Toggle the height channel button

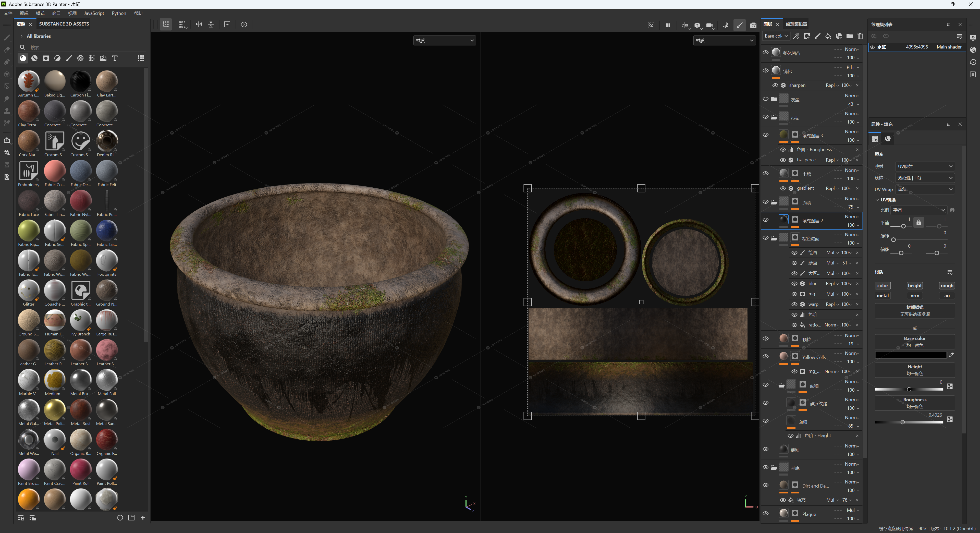915,285
